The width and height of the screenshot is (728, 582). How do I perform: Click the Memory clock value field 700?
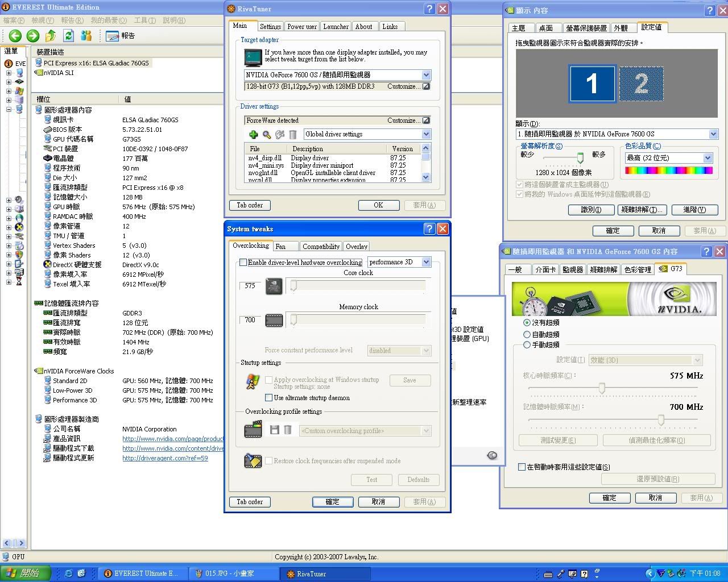click(250, 320)
